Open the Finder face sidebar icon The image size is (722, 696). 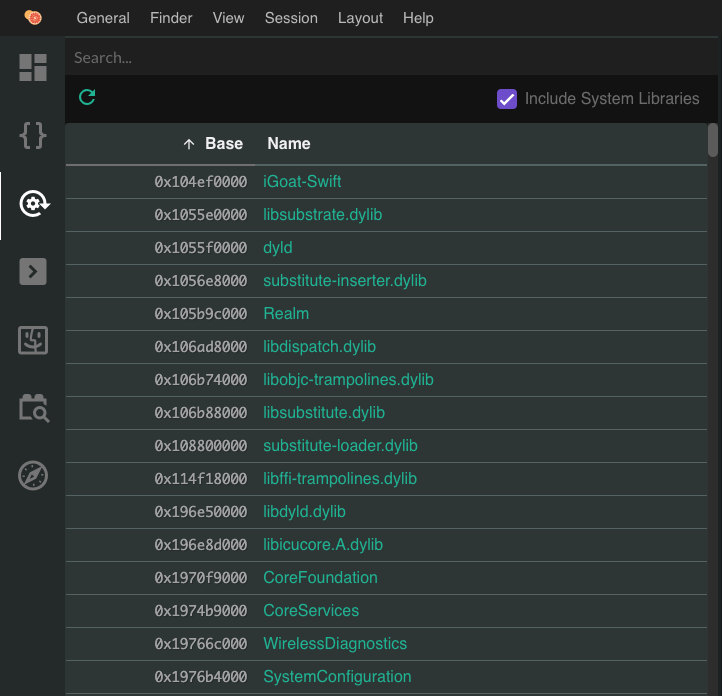coord(33,340)
